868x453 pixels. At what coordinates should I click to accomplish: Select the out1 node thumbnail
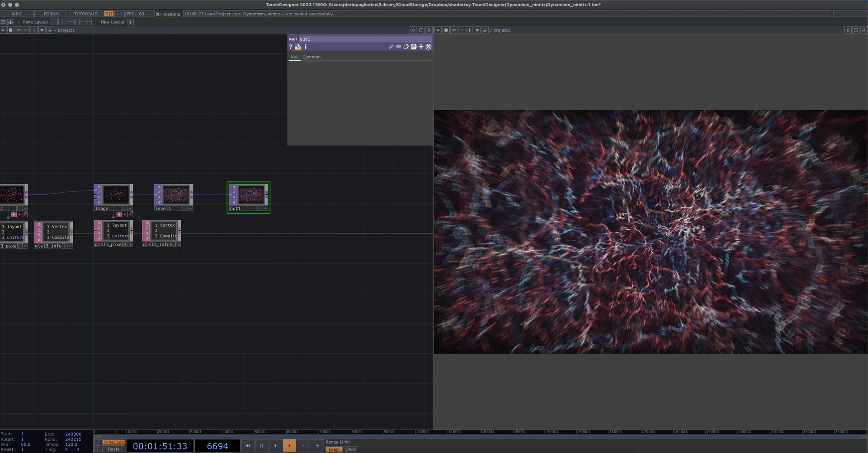pyautogui.click(x=251, y=195)
